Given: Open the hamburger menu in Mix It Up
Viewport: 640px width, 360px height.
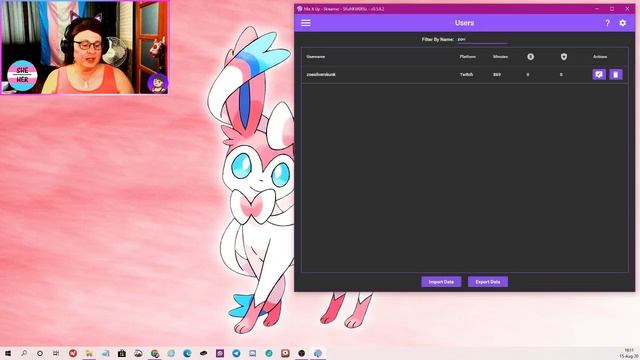Looking at the screenshot, I should click(x=306, y=23).
